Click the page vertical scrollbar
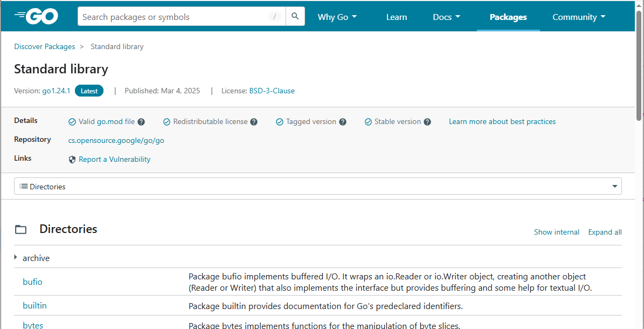 pyautogui.click(x=639, y=162)
